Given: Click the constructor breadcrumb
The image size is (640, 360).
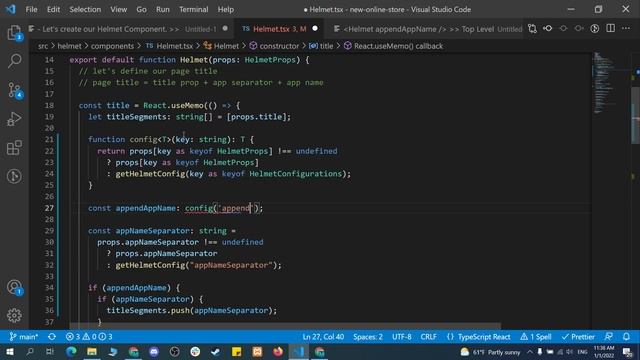Looking at the screenshot, I should pyautogui.click(x=274, y=46).
